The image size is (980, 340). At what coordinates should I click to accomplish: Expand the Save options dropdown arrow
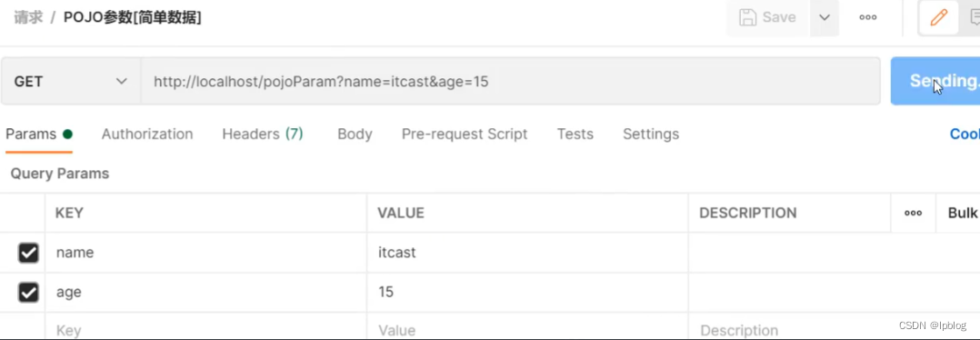click(x=825, y=17)
